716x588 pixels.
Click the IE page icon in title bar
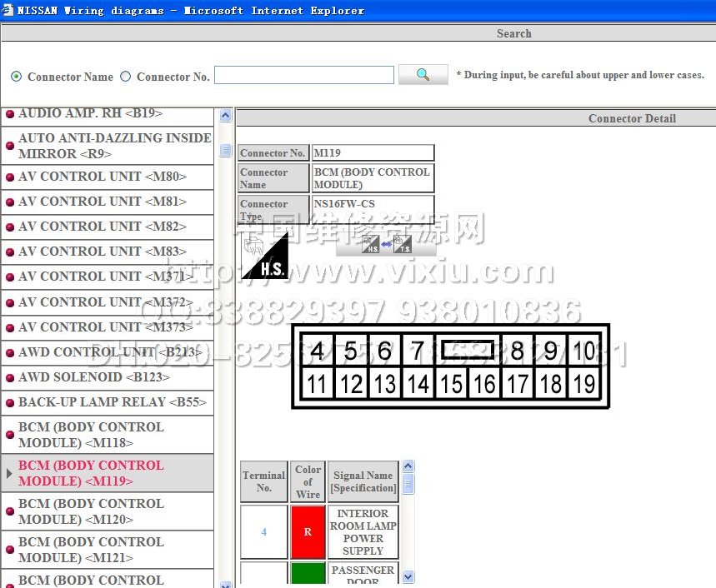coord(8,10)
